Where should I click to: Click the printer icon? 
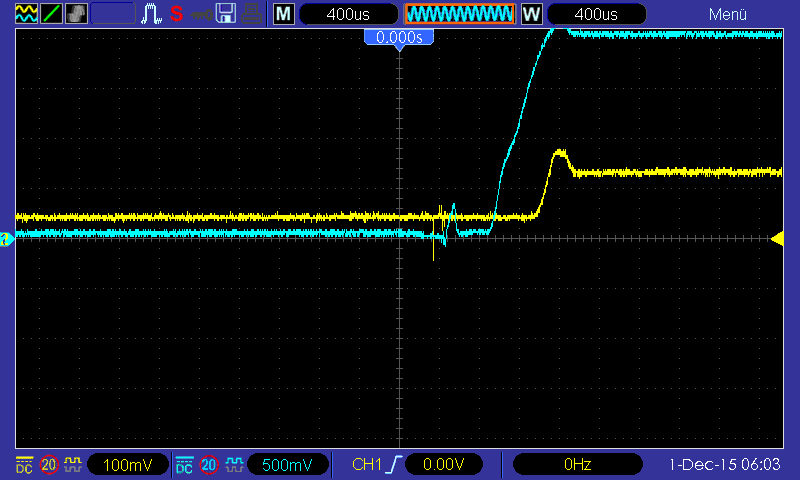point(252,14)
